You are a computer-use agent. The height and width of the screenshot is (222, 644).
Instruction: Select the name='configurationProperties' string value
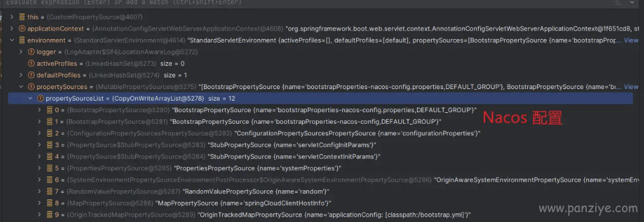point(357,134)
